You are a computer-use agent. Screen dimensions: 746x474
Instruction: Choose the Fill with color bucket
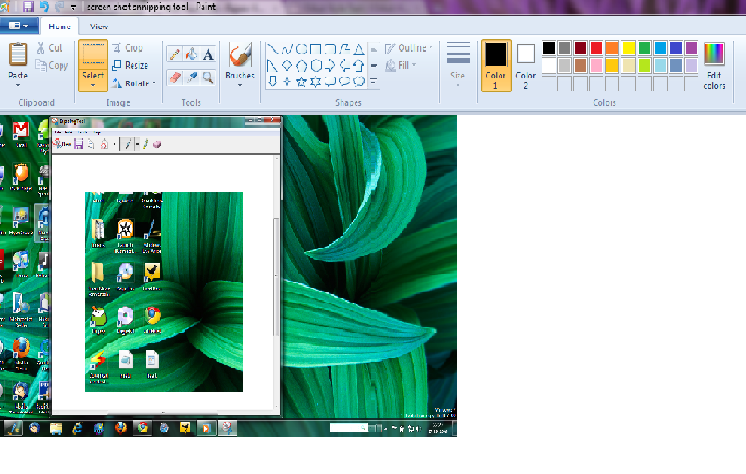pyautogui.click(x=191, y=55)
